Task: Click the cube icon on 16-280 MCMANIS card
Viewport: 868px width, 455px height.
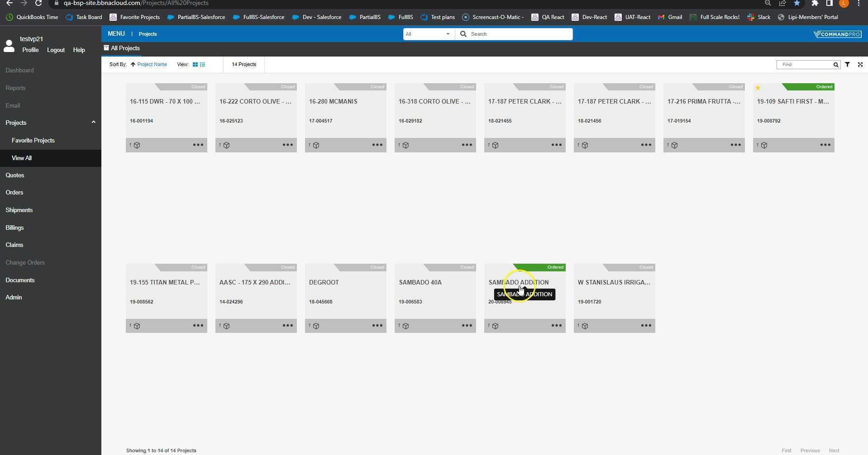Action: pyautogui.click(x=316, y=145)
